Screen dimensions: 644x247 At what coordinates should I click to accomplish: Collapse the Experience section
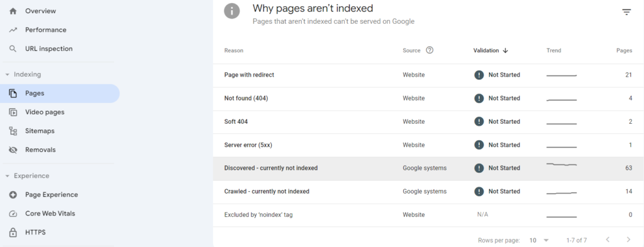[x=8, y=176]
